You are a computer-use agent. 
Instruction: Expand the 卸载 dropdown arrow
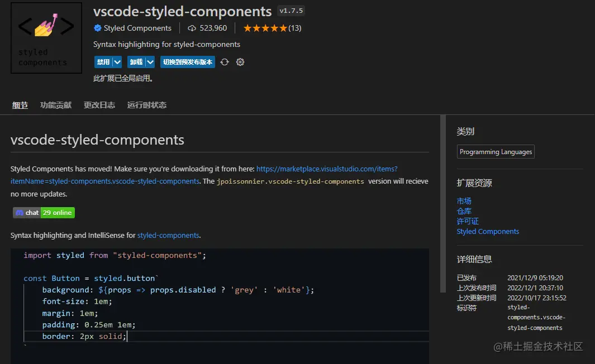150,62
